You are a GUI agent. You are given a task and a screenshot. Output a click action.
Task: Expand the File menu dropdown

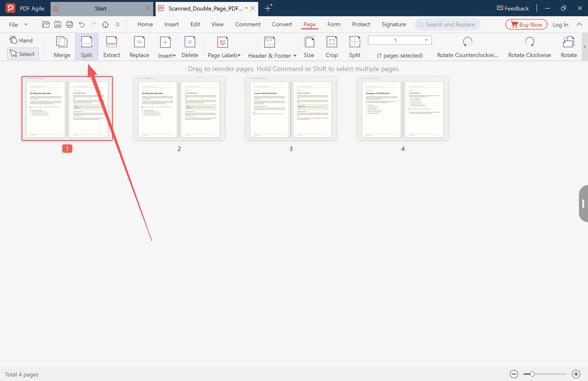[x=18, y=25]
